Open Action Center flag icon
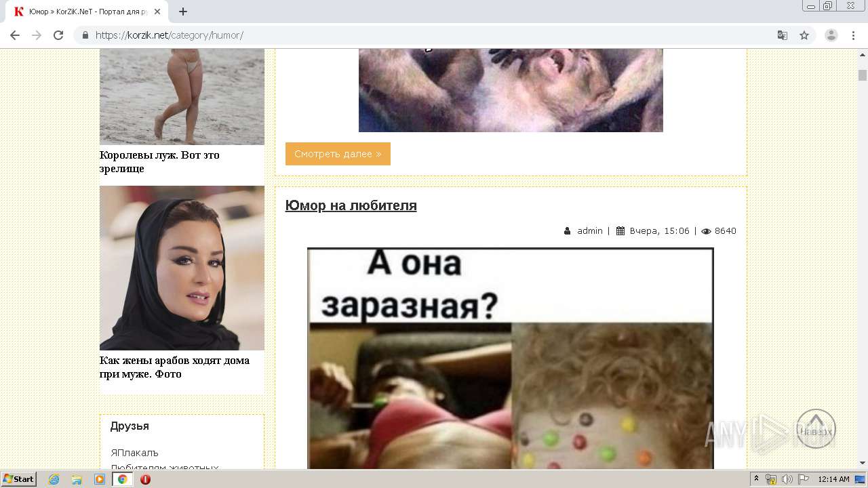The height and width of the screenshot is (488, 868). (x=804, y=479)
